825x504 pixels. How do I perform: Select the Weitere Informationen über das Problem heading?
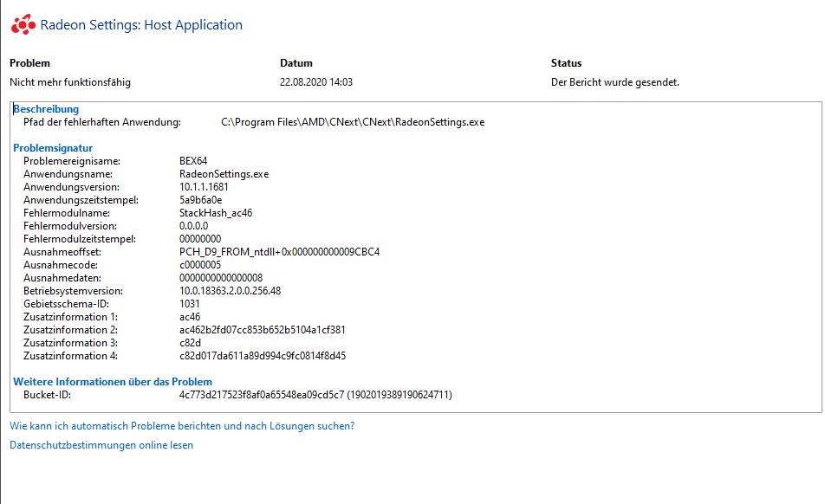point(113,382)
